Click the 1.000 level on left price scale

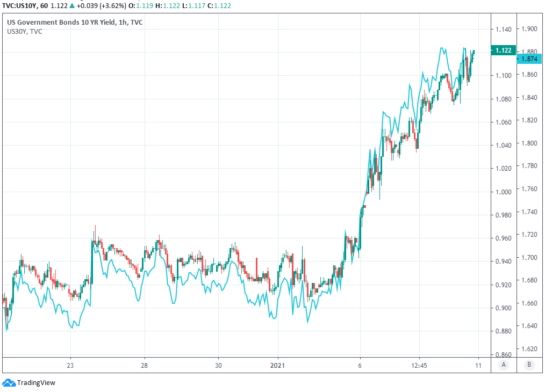503,192
